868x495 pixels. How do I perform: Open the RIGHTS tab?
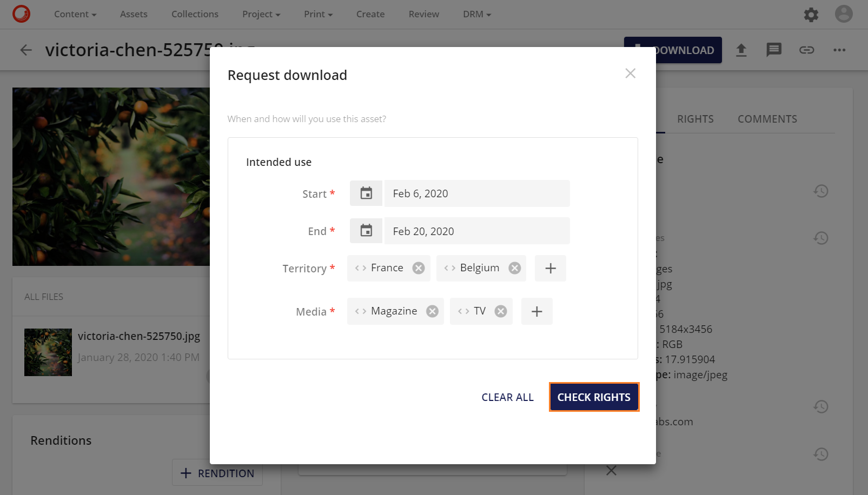(x=695, y=119)
